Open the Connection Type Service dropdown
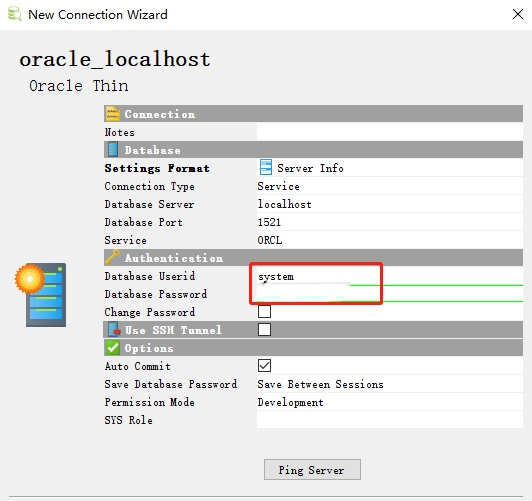 (390, 186)
